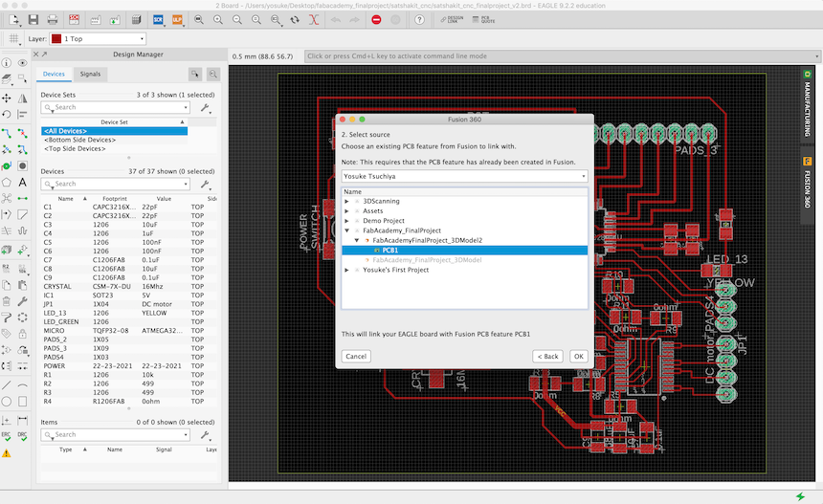Screen dimensions: 823x504
Task: Click the OK button in Fusion 360 dialog
Action: 577,356
